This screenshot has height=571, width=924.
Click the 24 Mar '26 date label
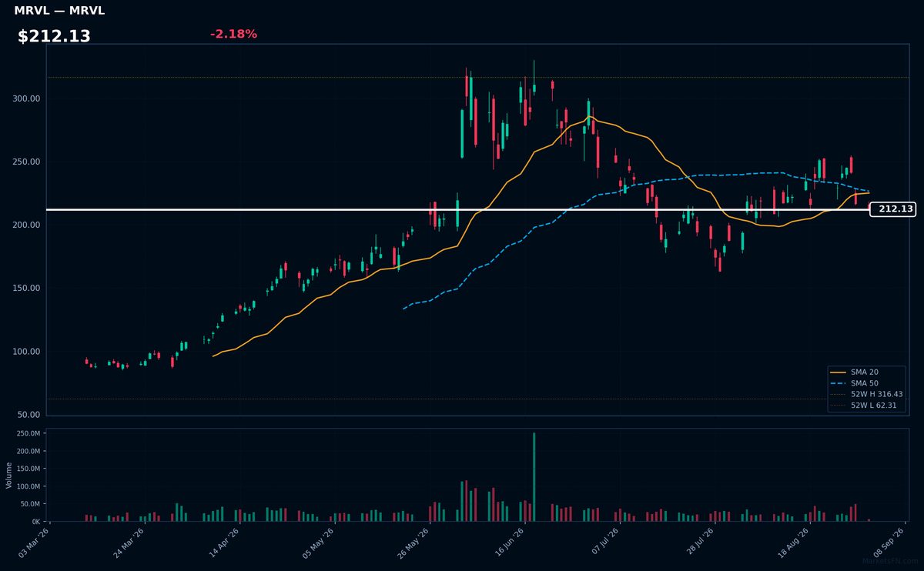130,542
